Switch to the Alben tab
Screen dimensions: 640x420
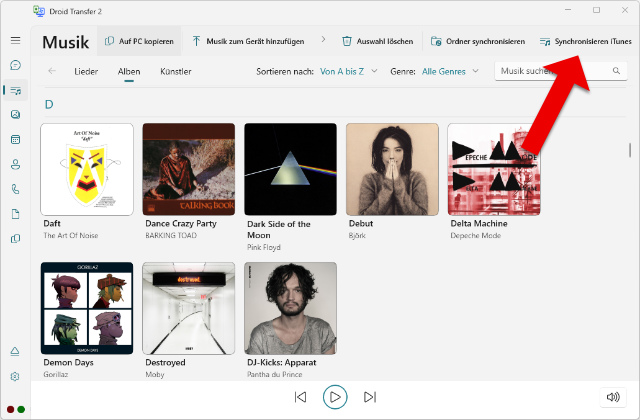click(129, 71)
